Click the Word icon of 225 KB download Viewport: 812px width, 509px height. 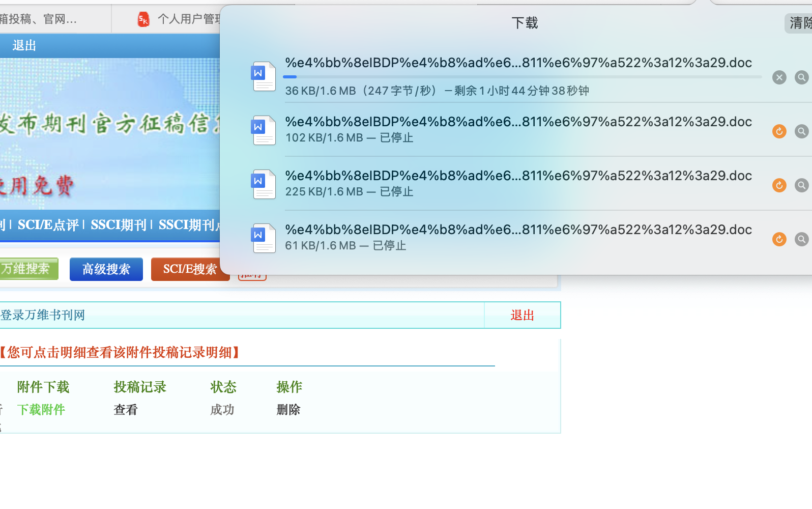(x=264, y=184)
